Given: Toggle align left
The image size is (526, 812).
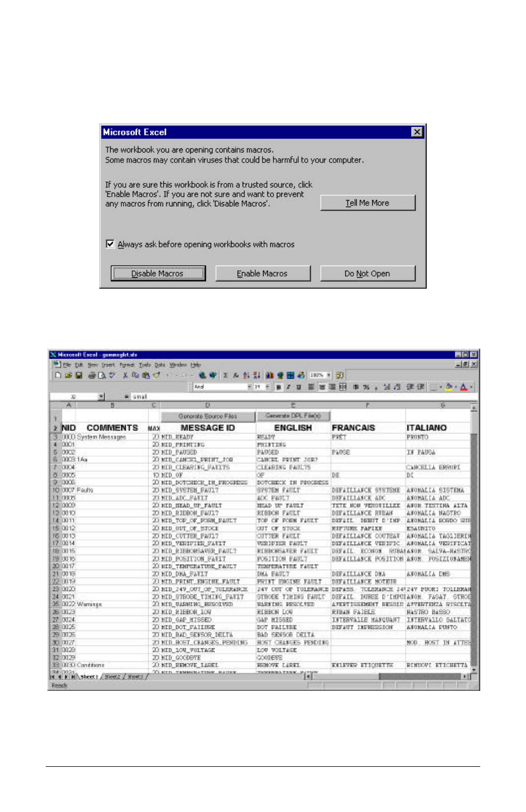Looking at the screenshot, I should point(312,387).
